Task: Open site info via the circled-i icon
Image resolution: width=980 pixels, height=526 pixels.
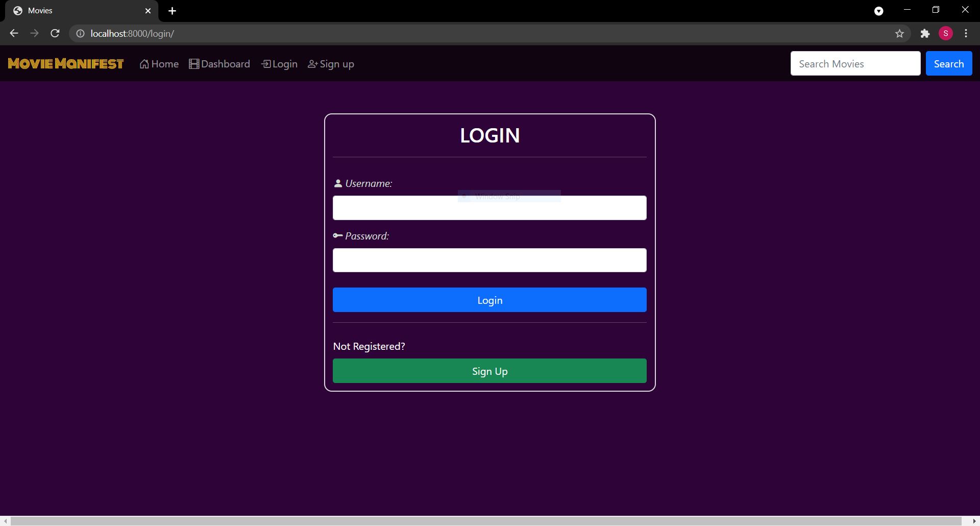Action: 80,33
